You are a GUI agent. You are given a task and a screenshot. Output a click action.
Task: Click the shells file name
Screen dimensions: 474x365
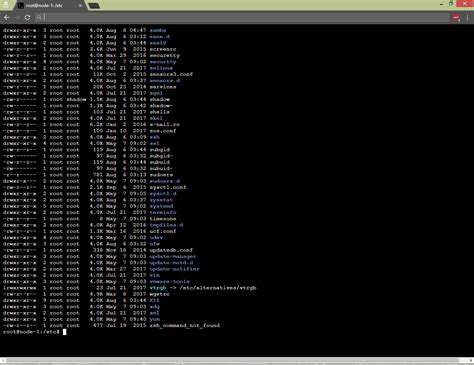(x=159, y=112)
